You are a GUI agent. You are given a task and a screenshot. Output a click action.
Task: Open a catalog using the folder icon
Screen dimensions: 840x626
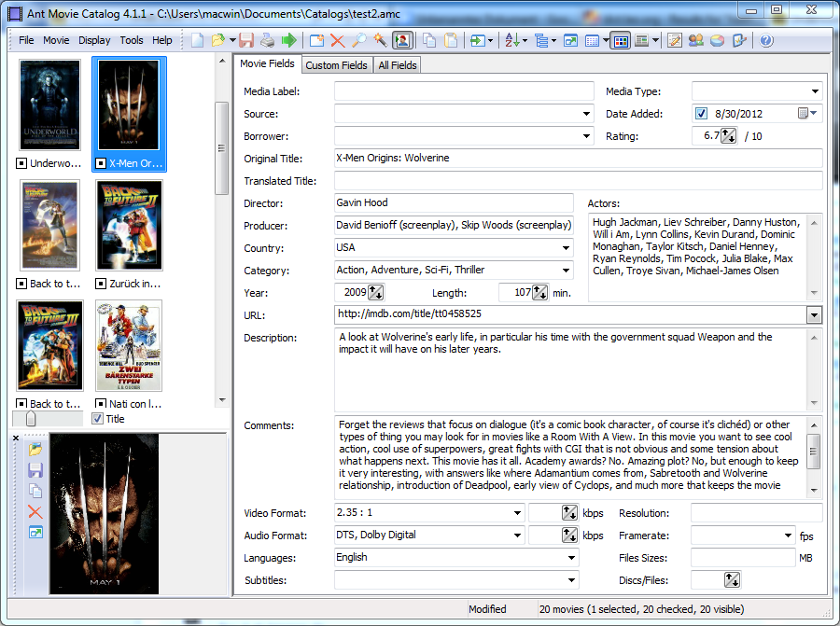pyautogui.click(x=217, y=41)
